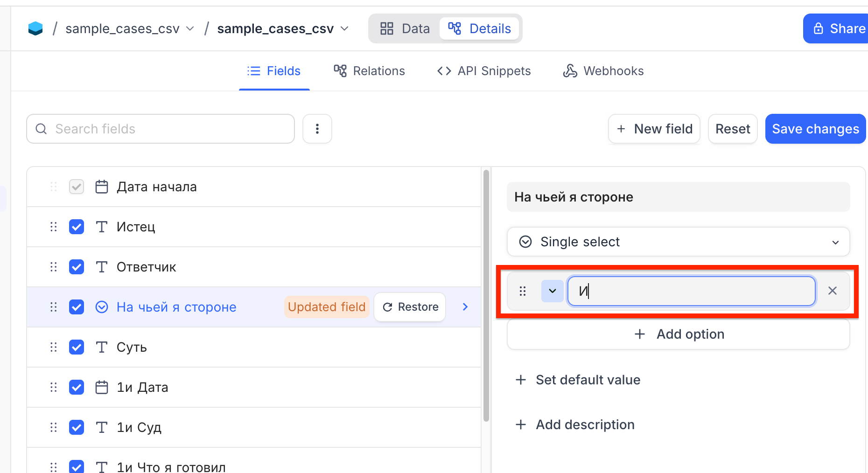868x473 pixels.
Task: Select the Суть field row
Action: tap(254, 347)
